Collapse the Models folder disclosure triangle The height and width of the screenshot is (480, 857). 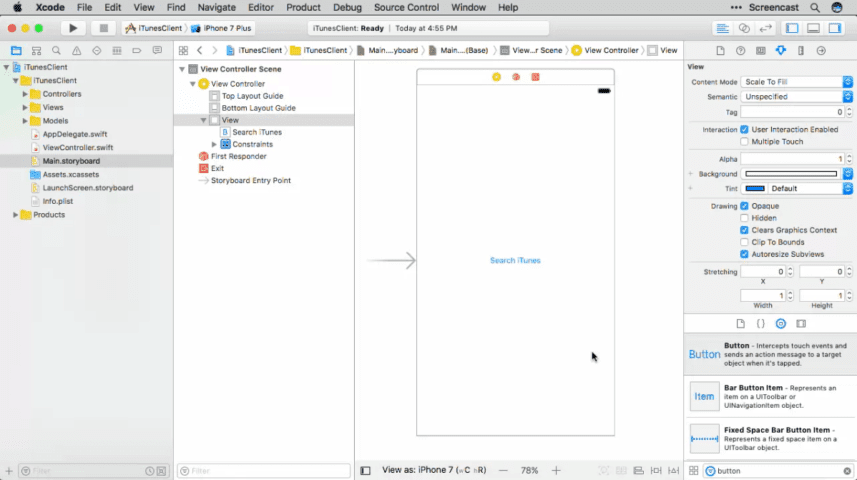tap(25, 121)
